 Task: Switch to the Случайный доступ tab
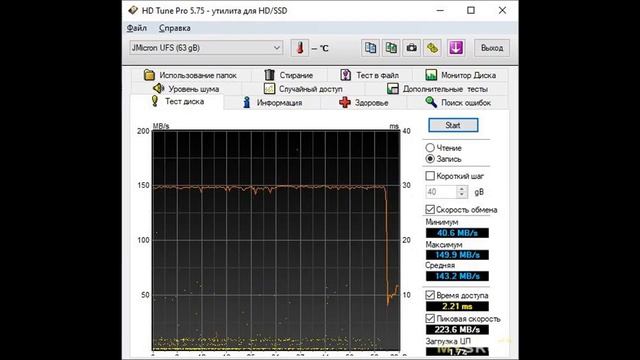coord(303,89)
